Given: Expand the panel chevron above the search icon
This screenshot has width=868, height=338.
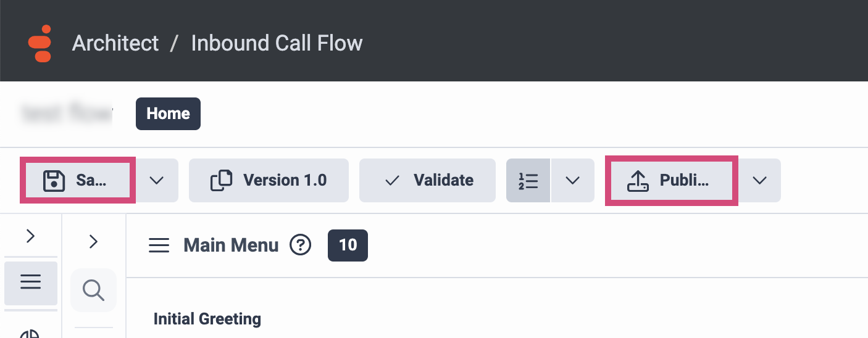Looking at the screenshot, I should [94, 241].
